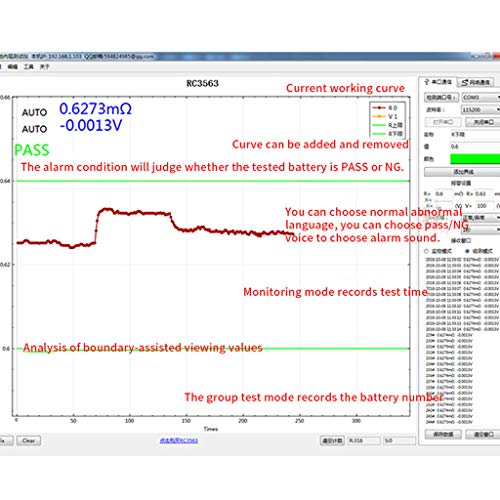Click the R upper limit legend entry
This screenshot has width=500, height=500.
[387, 125]
